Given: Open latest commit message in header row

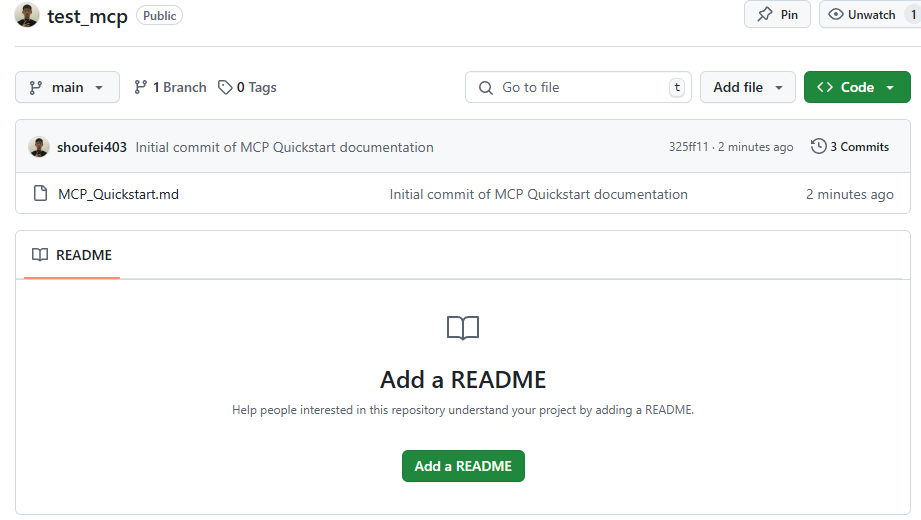Looking at the screenshot, I should point(284,147).
